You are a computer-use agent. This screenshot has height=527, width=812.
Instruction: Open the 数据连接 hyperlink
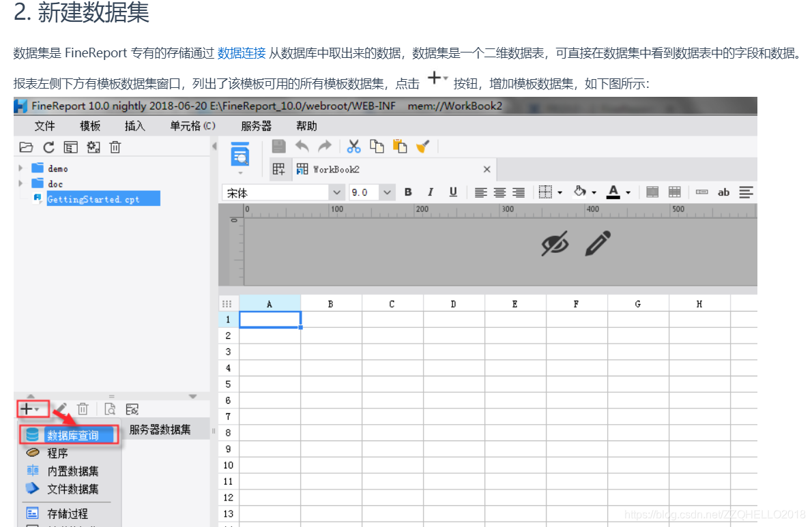pyautogui.click(x=242, y=52)
